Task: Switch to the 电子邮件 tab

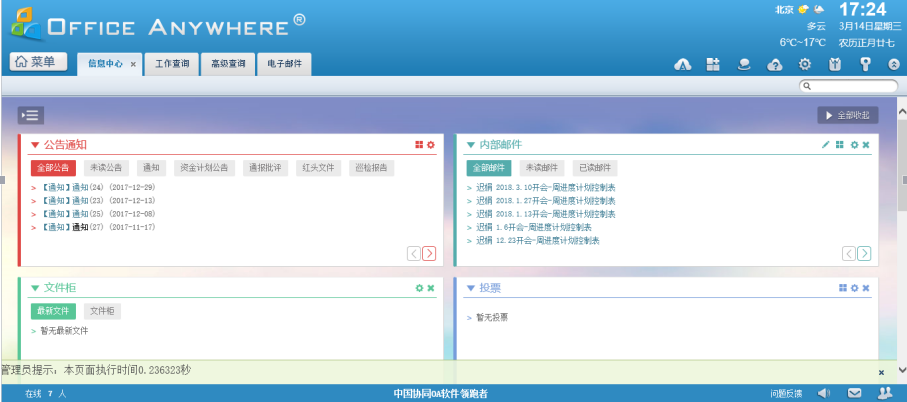Action: tap(284, 64)
